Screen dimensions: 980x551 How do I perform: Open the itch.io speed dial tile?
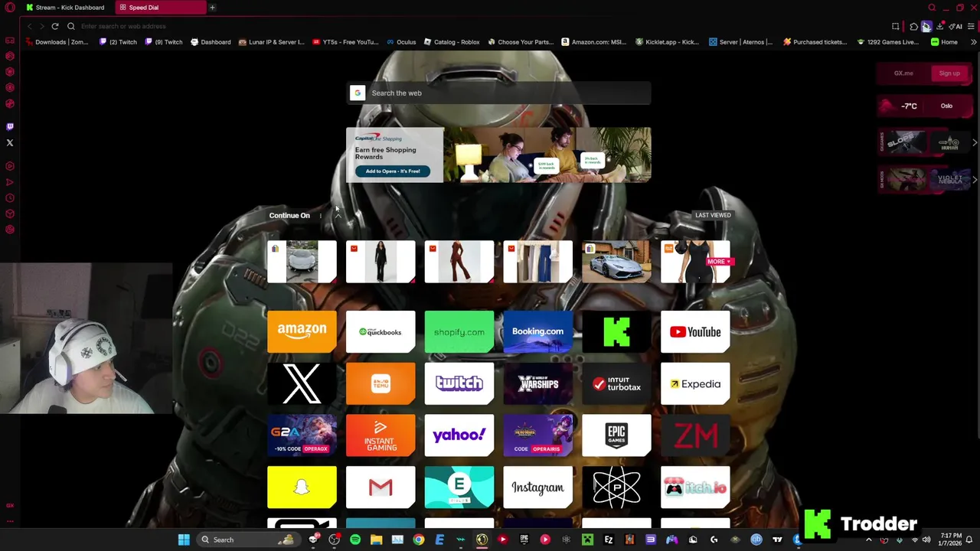695,487
